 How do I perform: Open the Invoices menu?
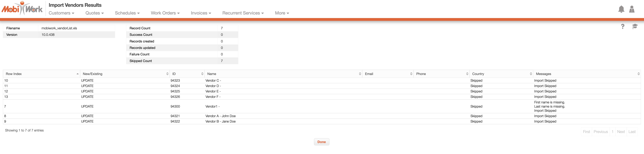[201, 13]
